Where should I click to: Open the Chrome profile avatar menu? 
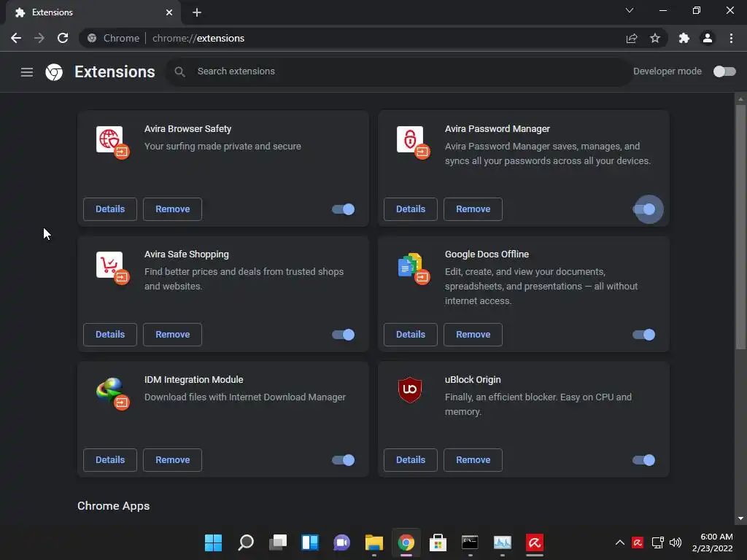click(x=708, y=38)
